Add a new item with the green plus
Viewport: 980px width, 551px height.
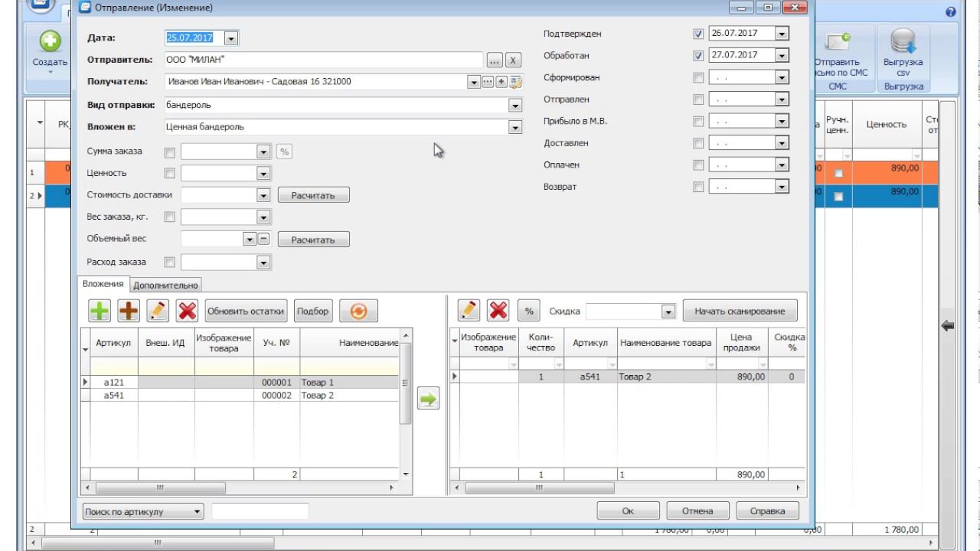pos(100,311)
